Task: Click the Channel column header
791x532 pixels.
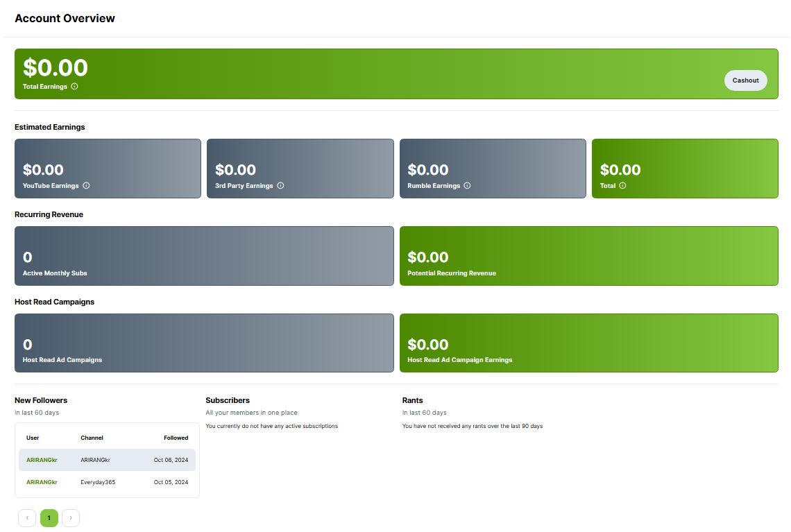Action: 92,438
